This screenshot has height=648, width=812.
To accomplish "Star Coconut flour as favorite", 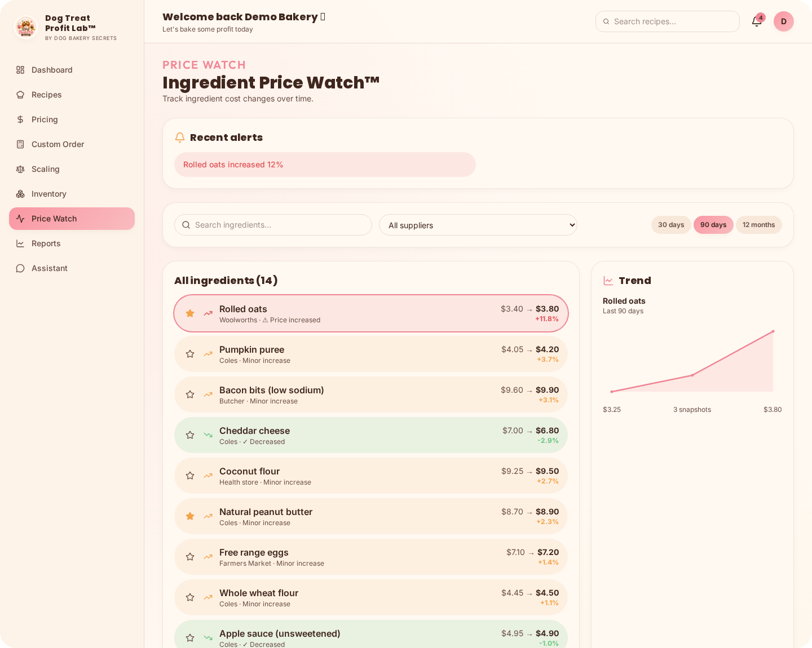I will (190, 476).
